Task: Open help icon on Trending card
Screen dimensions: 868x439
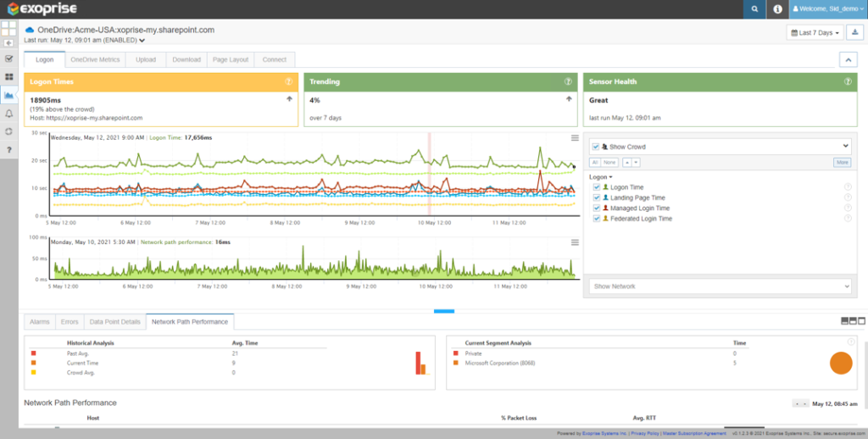Action: pos(568,81)
